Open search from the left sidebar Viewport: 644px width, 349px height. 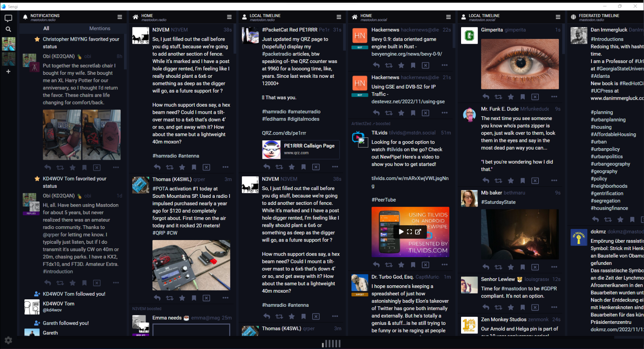point(8,29)
